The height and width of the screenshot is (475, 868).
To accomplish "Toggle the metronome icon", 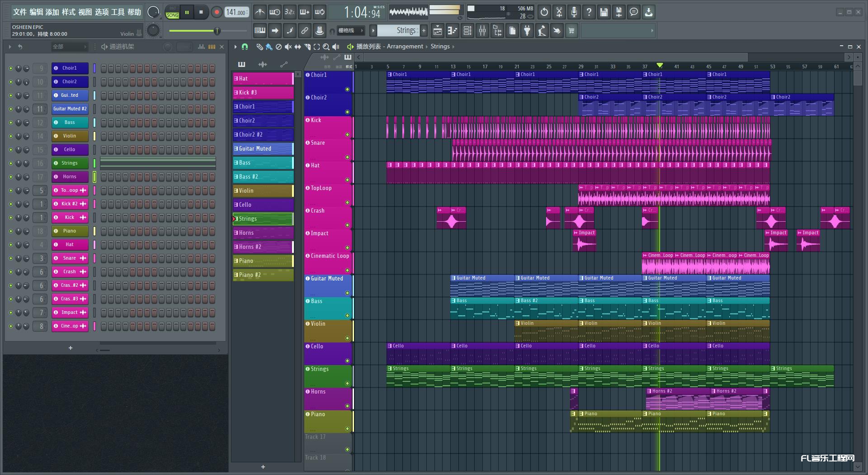I will 259,12.
